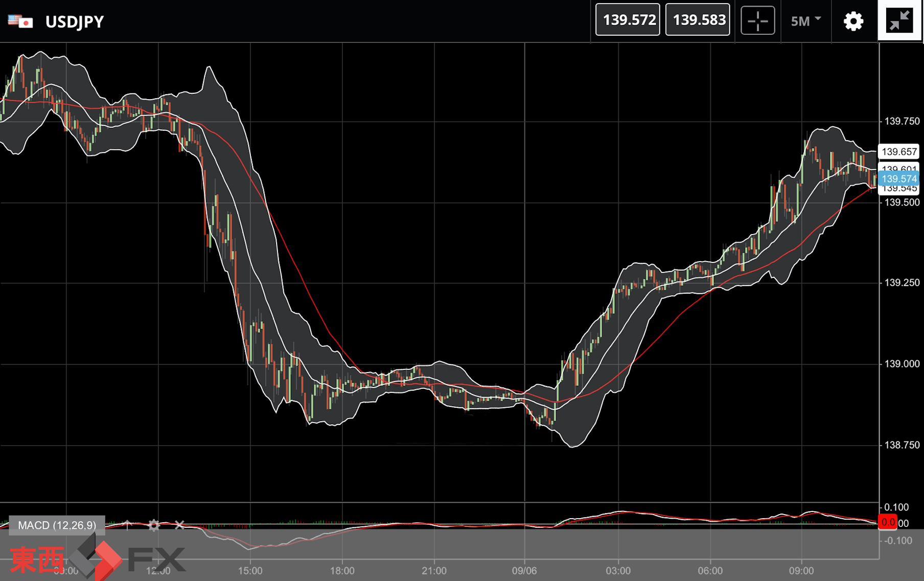Click the US-Japan flag pair icon
The width and height of the screenshot is (924, 581).
click(20, 21)
